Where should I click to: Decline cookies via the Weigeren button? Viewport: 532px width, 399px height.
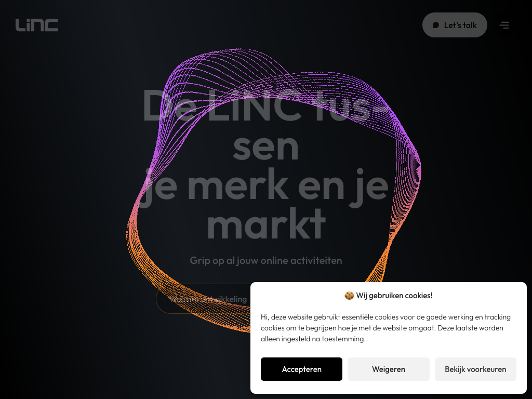[389, 369]
